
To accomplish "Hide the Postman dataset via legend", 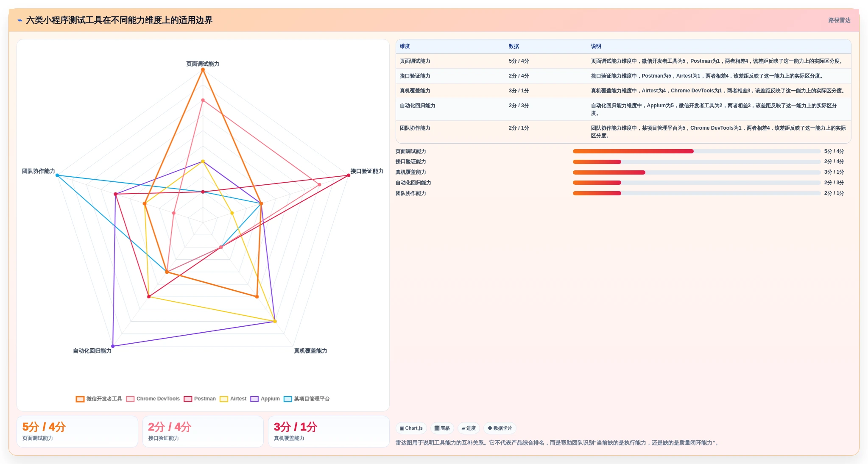I will click(x=200, y=399).
